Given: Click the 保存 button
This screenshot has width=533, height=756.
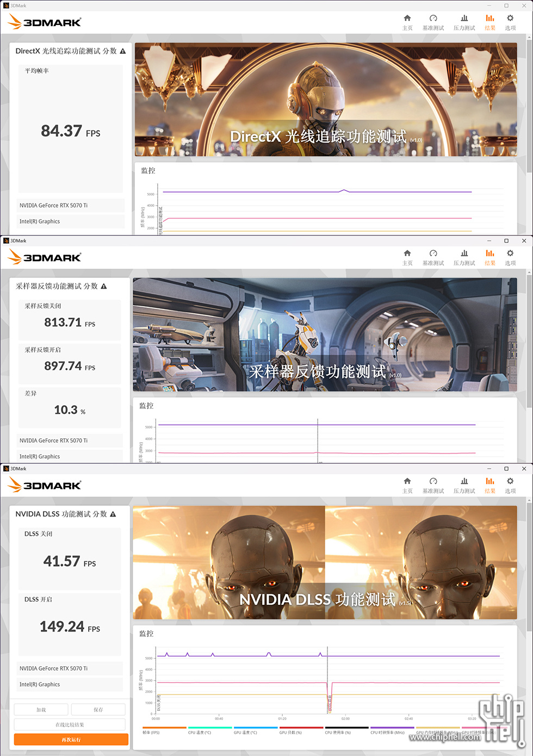Looking at the screenshot, I should [98, 710].
